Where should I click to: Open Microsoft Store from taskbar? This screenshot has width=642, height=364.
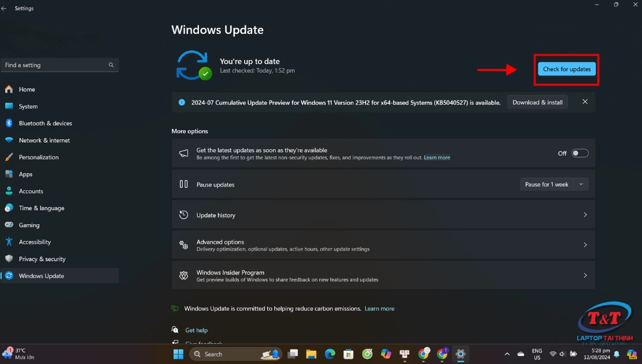348,354
